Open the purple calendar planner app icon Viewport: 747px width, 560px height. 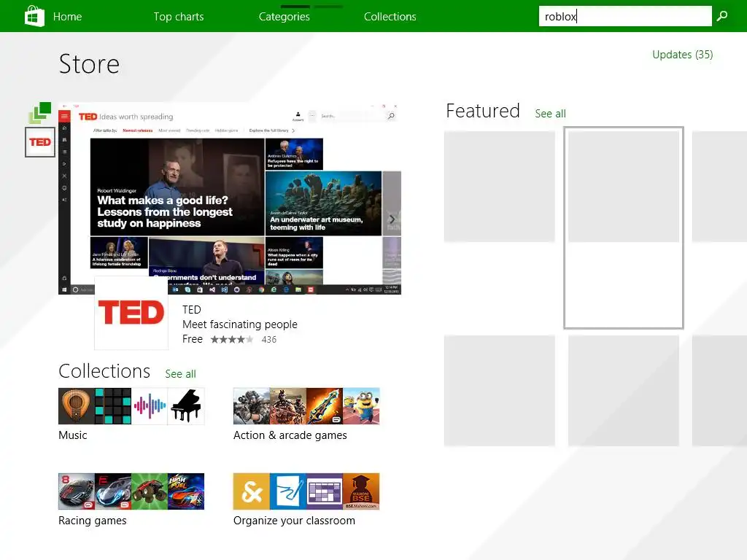pyautogui.click(x=325, y=491)
